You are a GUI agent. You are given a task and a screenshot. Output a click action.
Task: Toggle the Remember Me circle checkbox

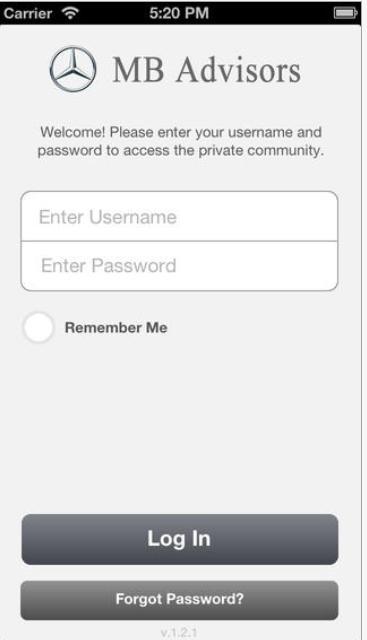(38, 327)
